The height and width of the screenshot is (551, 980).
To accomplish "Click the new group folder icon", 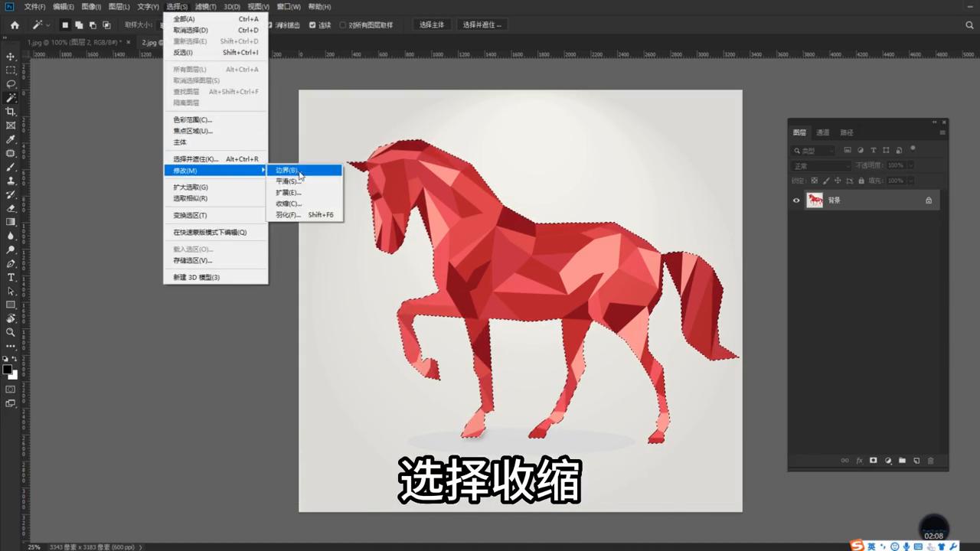I will pos(902,461).
